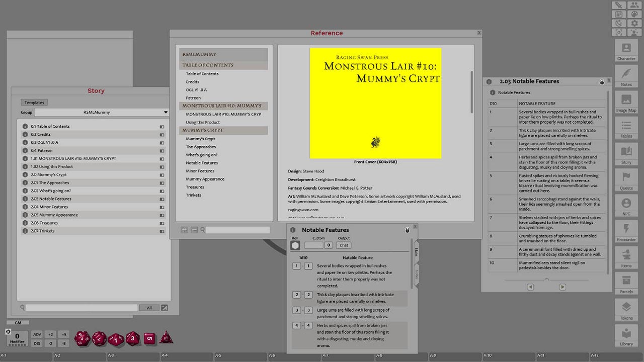
Task: Toggle lock on 2.03 Notable Features window
Action: tap(602, 81)
